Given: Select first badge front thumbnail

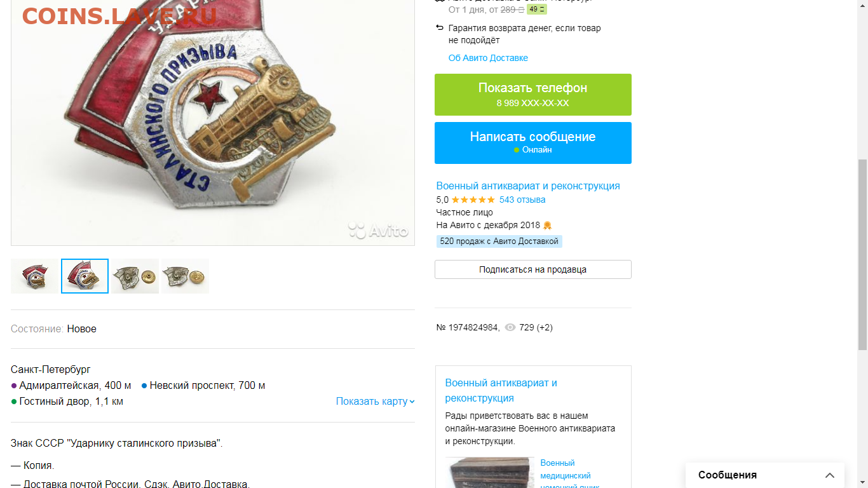Looking at the screenshot, I should click(x=35, y=276).
